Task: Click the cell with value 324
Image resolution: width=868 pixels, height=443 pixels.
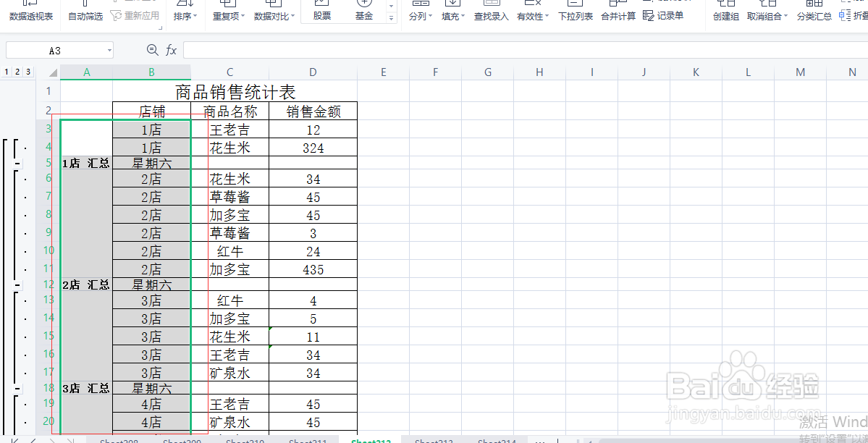Action: [313, 147]
